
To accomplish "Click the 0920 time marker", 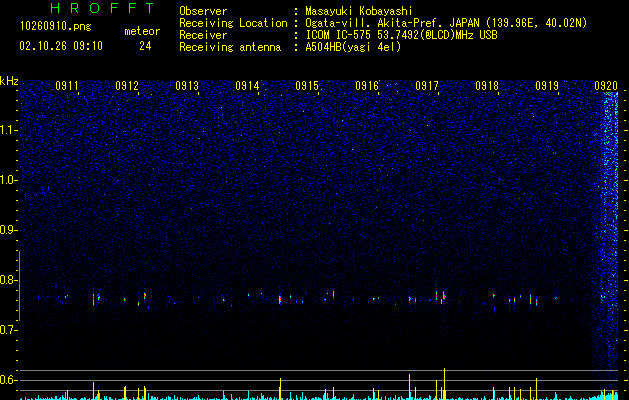I will click(x=606, y=86).
